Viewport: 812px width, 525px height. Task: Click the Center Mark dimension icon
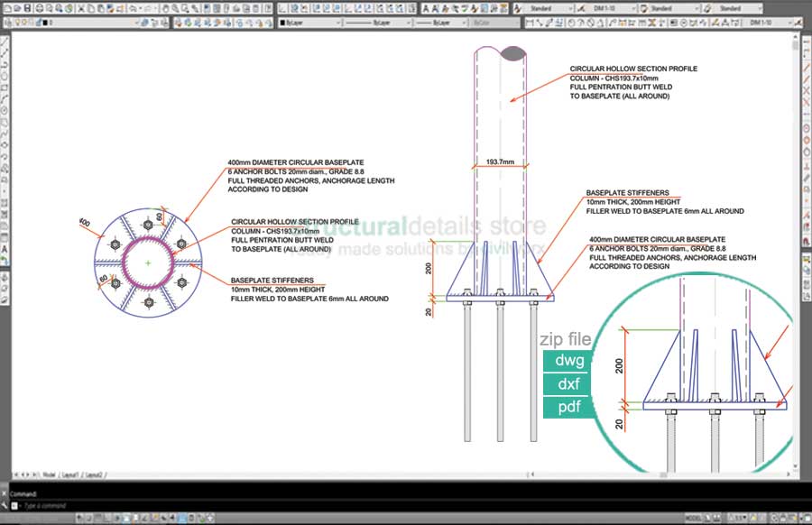684,23
